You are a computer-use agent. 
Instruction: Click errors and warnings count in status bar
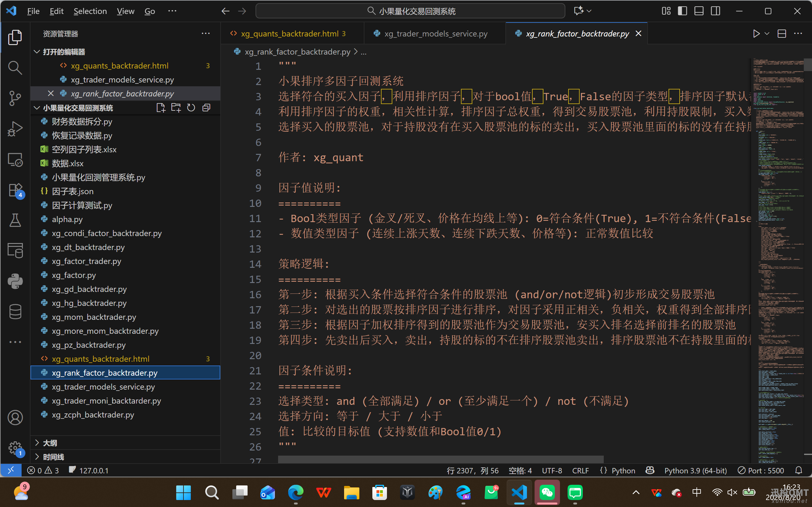[x=43, y=470]
